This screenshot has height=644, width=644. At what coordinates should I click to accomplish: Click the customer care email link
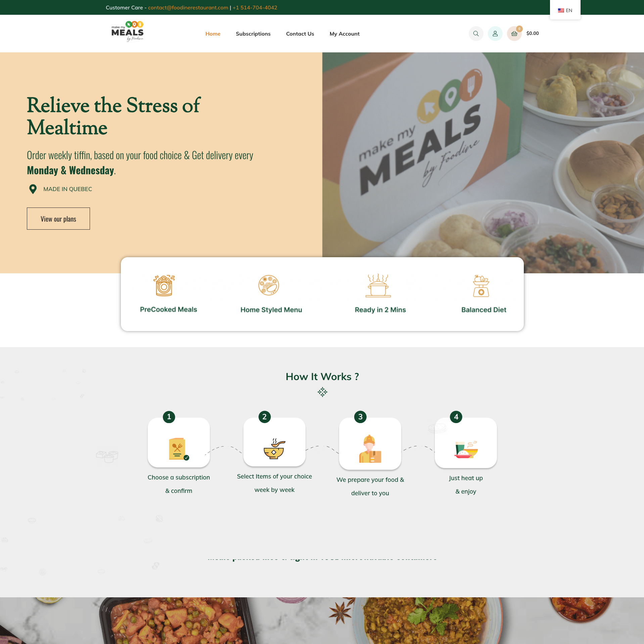tap(188, 7)
